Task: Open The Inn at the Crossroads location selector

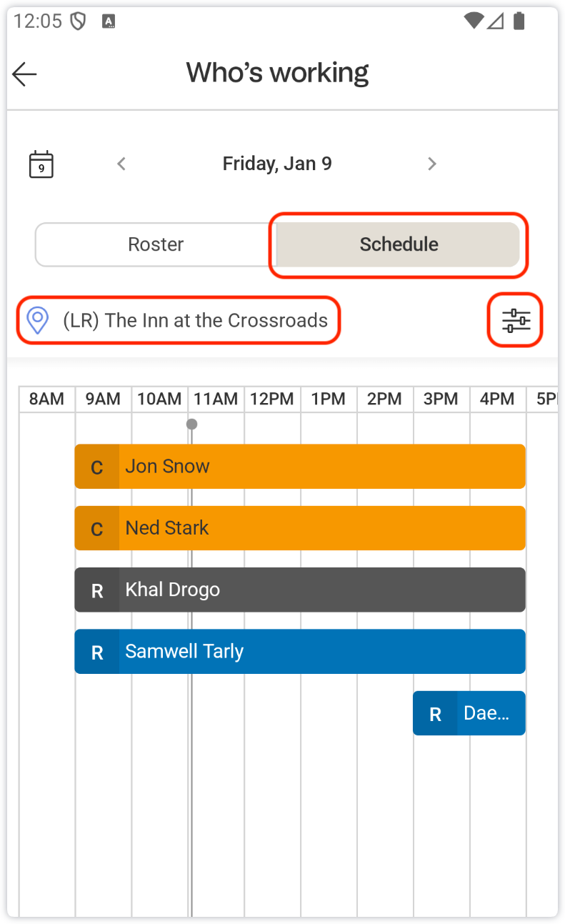Action: coord(194,320)
